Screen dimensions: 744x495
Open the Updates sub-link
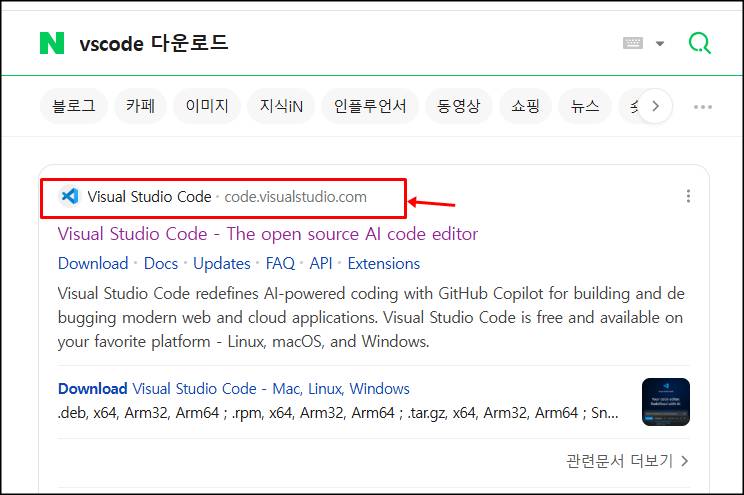tap(222, 263)
